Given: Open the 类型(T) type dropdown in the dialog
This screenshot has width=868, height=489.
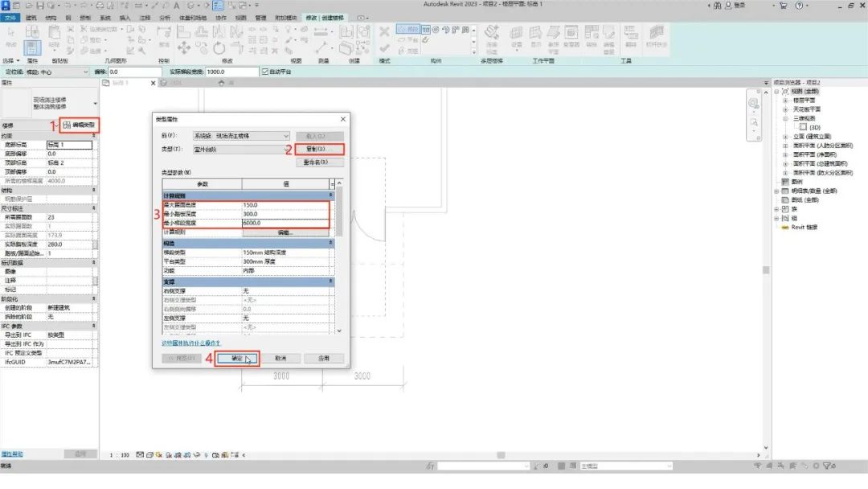Looking at the screenshot, I should [241, 150].
